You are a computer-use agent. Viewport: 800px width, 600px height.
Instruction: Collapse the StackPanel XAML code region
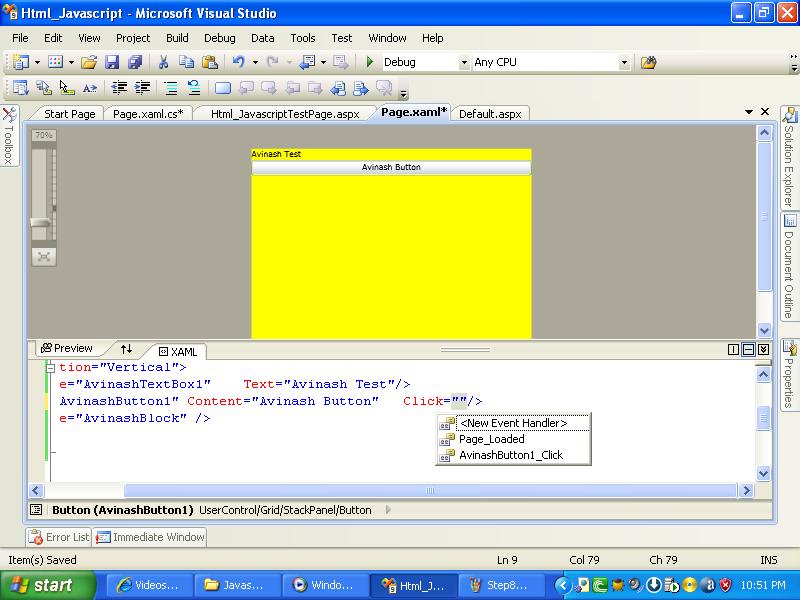(x=50, y=367)
